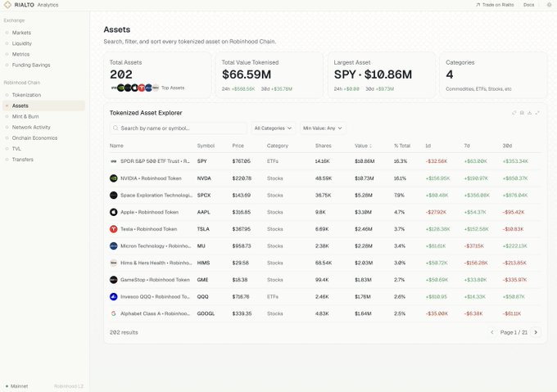Sort by the Price column header

click(238, 146)
